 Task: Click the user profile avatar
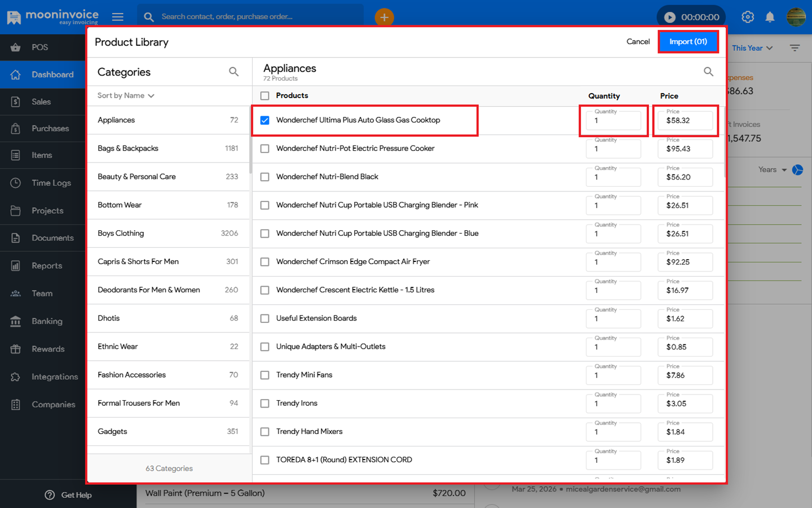click(796, 17)
